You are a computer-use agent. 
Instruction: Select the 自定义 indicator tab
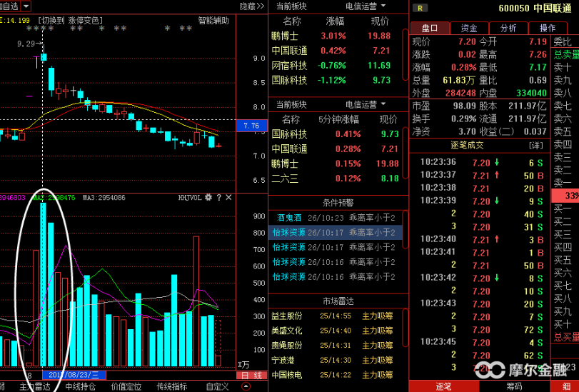click(x=218, y=386)
